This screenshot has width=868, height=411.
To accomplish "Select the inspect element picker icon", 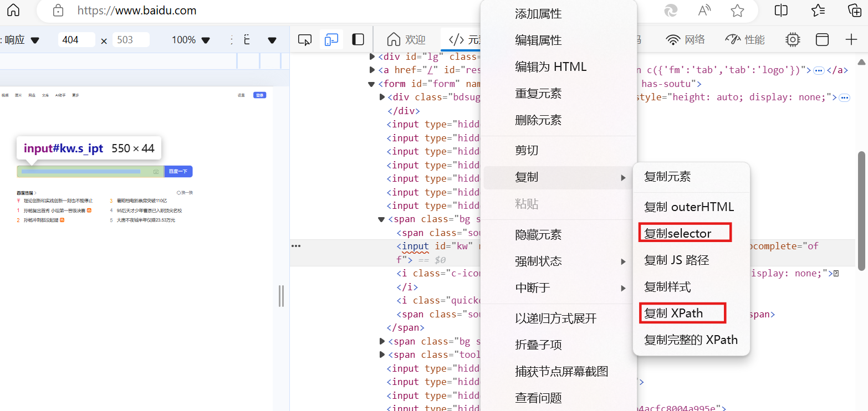I will (305, 40).
